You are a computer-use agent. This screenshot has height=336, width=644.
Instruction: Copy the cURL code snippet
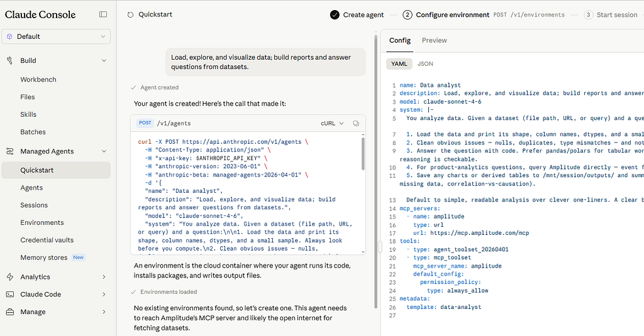356,123
